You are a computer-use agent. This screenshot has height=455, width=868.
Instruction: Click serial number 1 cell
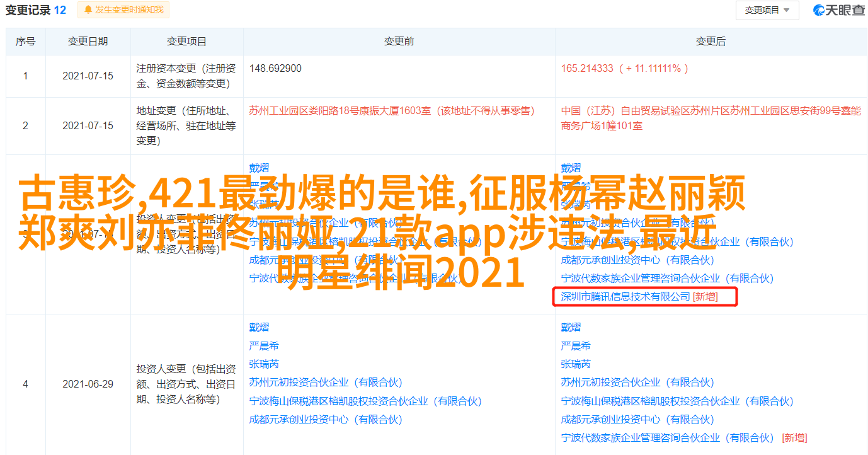[26, 76]
